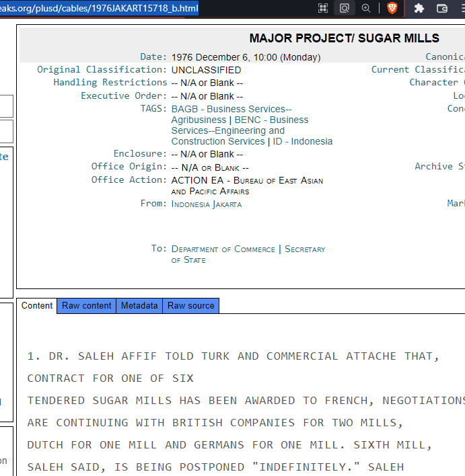Click the Office Origin label
Screen dimensions: 465x476
(129, 167)
